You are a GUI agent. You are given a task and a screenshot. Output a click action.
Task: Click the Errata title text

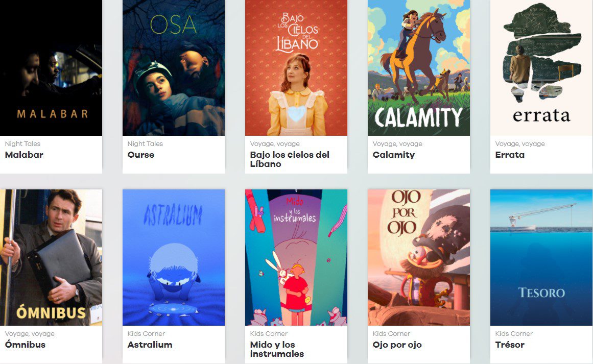pos(510,155)
